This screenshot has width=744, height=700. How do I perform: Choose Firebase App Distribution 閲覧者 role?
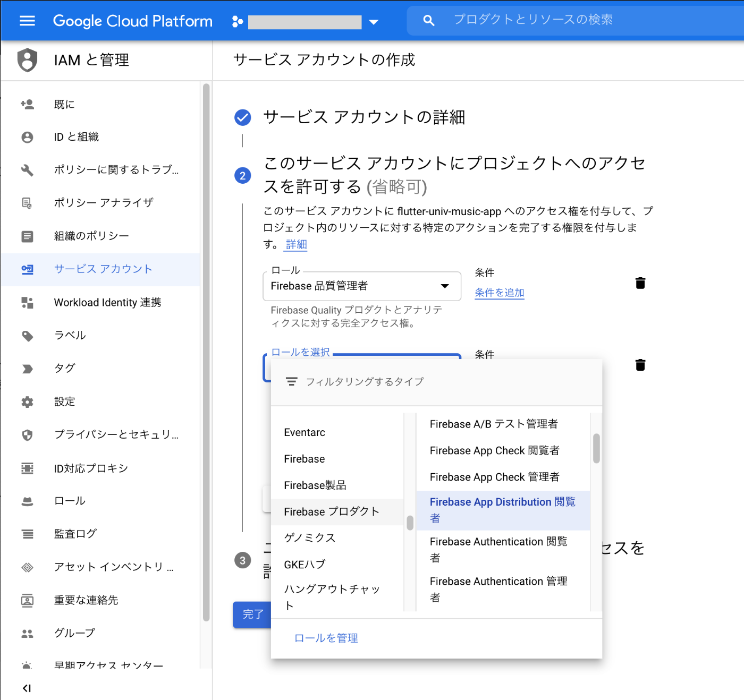(503, 510)
